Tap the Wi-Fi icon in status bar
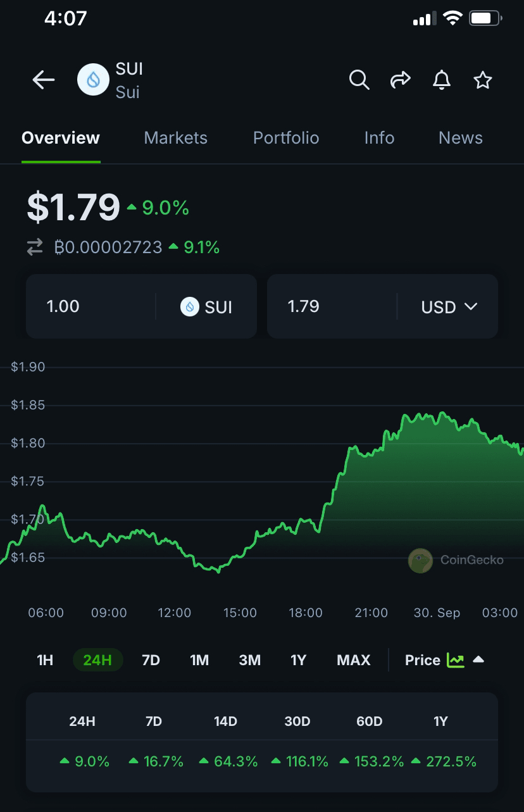Screen dimensions: 524x812 point(452,18)
